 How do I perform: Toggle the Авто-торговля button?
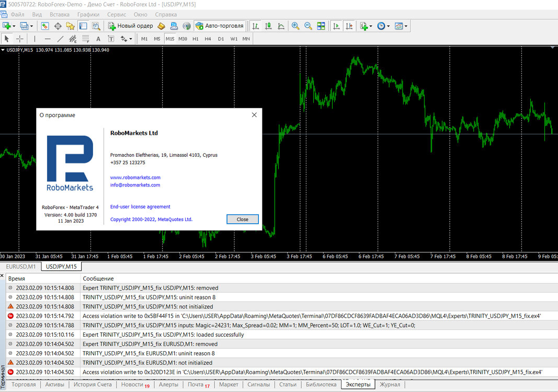tap(220, 26)
